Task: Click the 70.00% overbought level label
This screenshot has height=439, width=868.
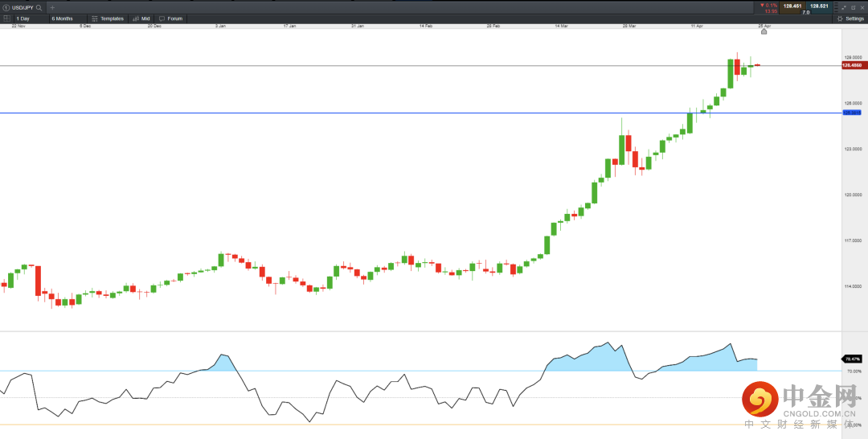Action: click(x=853, y=371)
